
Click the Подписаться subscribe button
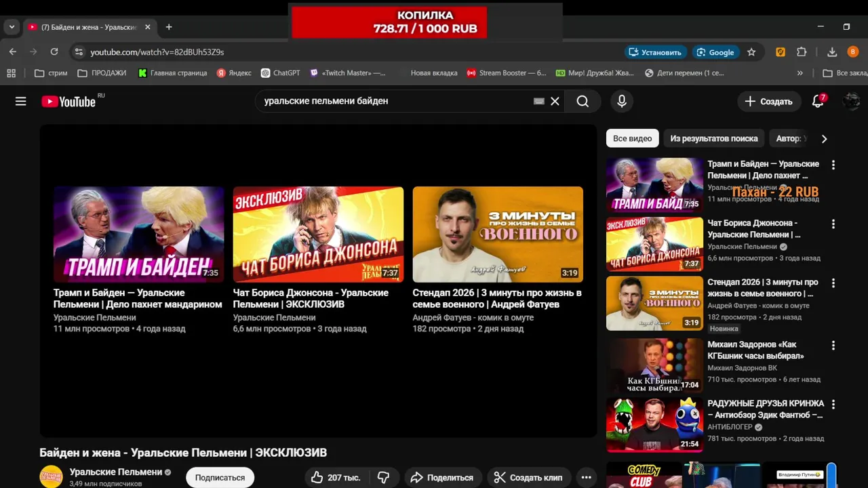click(x=220, y=478)
